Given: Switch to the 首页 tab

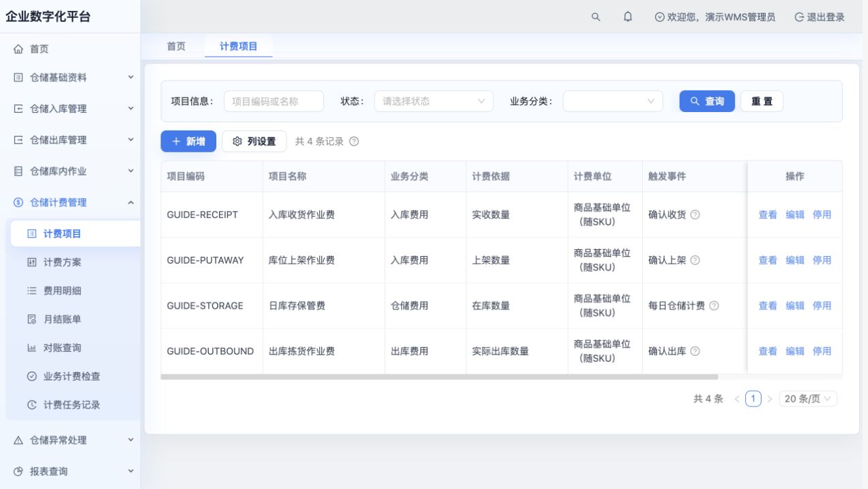Looking at the screenshot, I should click(176, 46).
